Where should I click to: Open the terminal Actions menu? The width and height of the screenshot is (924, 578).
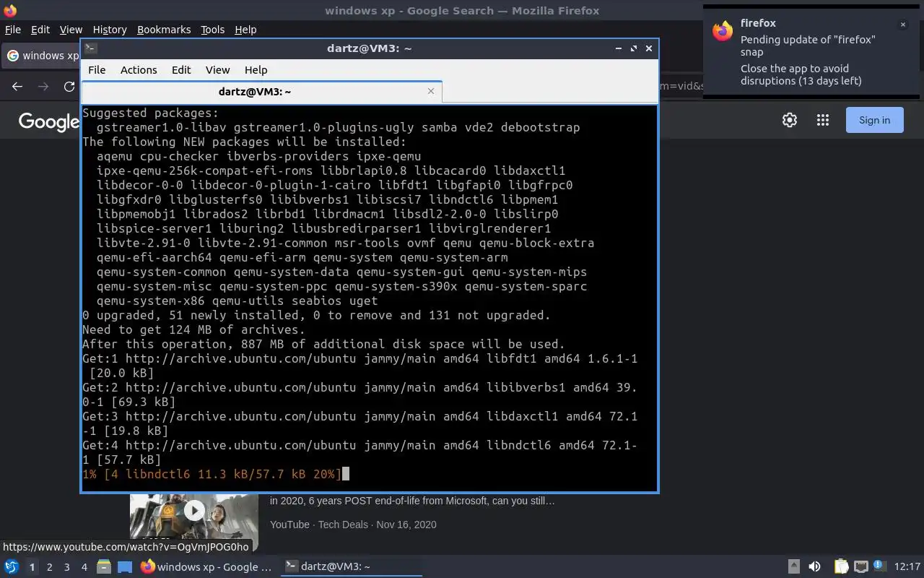(139, 70)
